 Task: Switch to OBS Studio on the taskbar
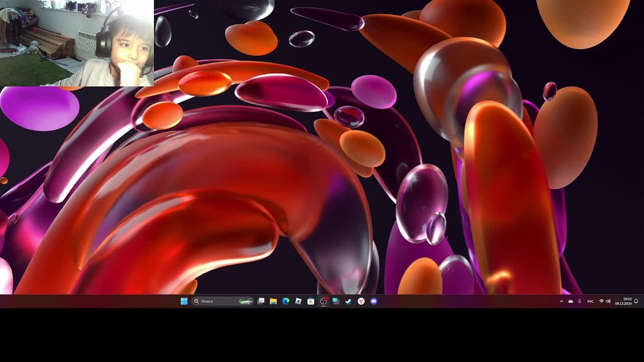(324, 301)
